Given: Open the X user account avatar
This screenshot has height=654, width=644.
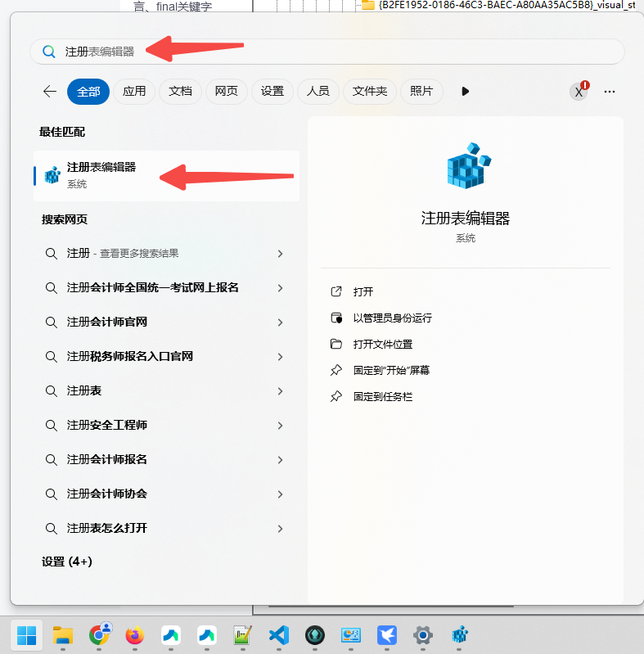Looking at the screenshot, I should click(579, 92).
